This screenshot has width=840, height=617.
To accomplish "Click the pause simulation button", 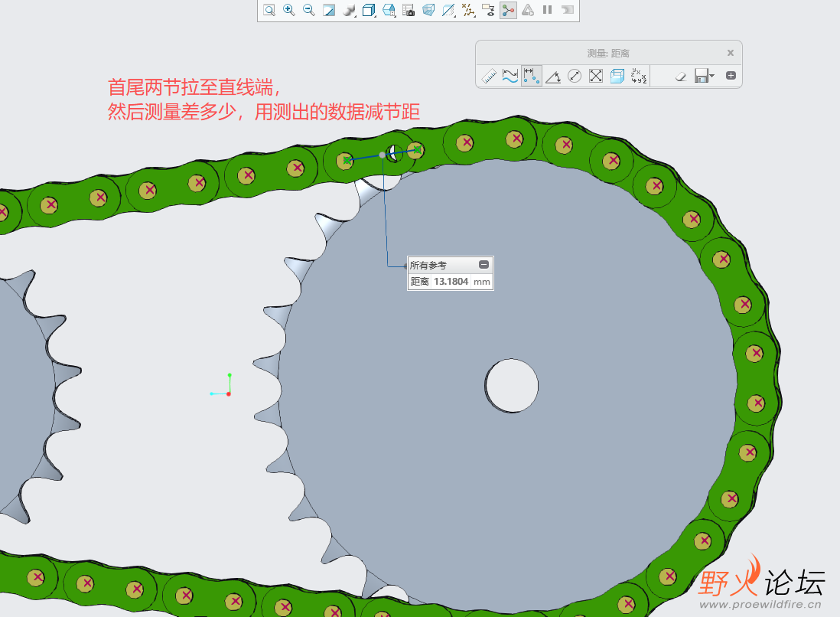I will coord(547,10).
